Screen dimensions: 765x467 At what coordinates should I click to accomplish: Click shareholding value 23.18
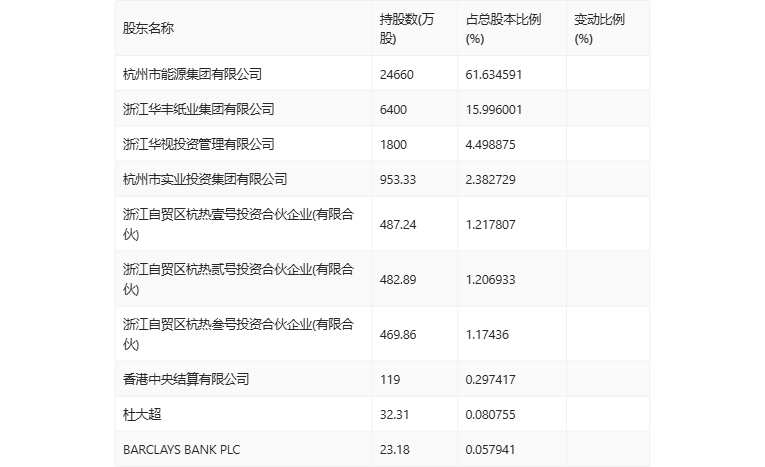(395, 450)
